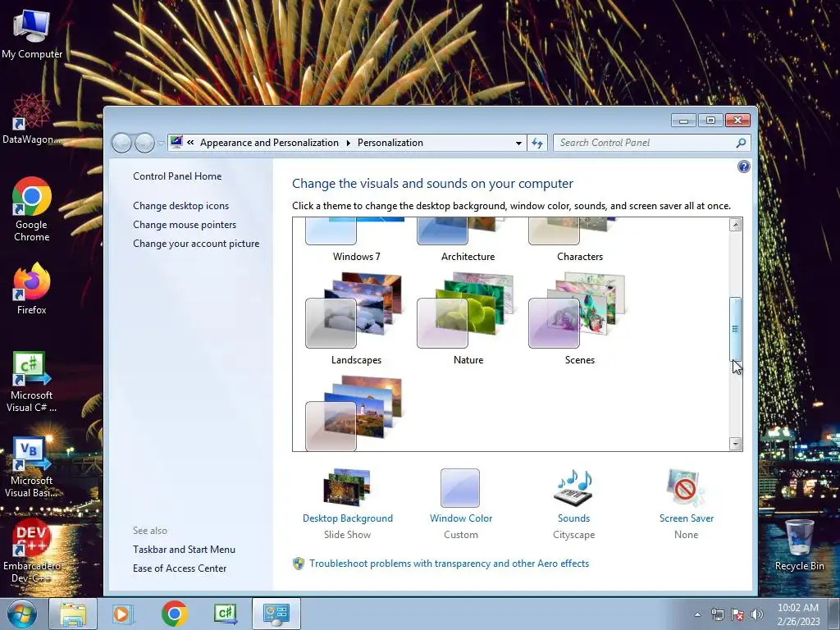Click the theme list scroll up arrow
Screen dimensions: 840x630
(736, 225)
